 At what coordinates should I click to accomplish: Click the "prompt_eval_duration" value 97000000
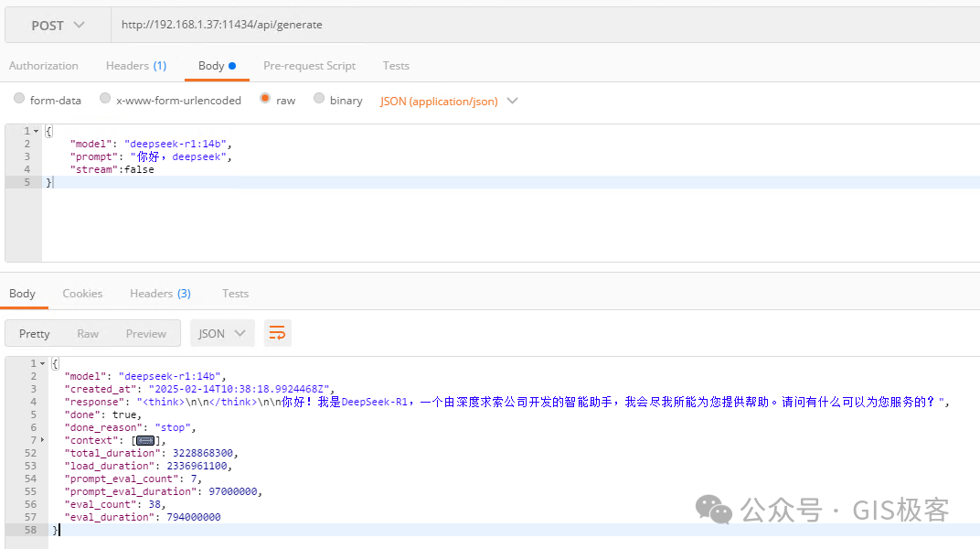click(232, 491)
